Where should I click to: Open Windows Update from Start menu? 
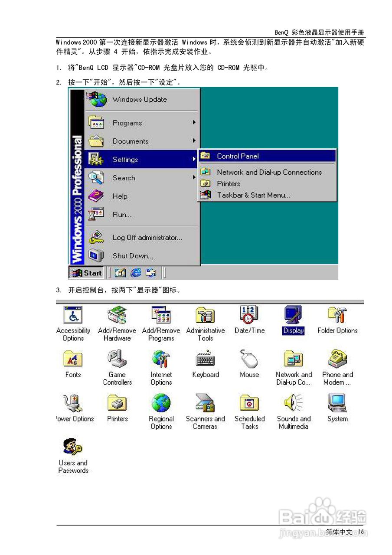142,100
